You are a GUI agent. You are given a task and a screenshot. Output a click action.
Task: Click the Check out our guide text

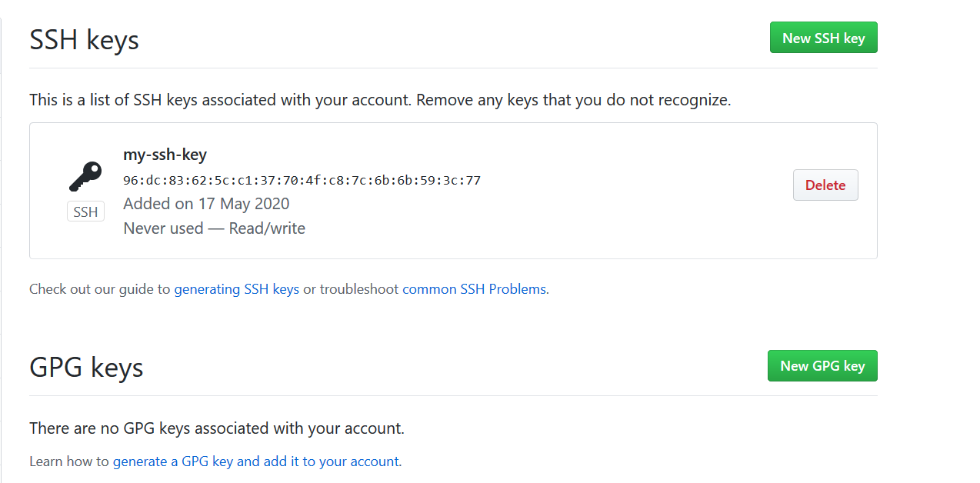coord(99,289)
